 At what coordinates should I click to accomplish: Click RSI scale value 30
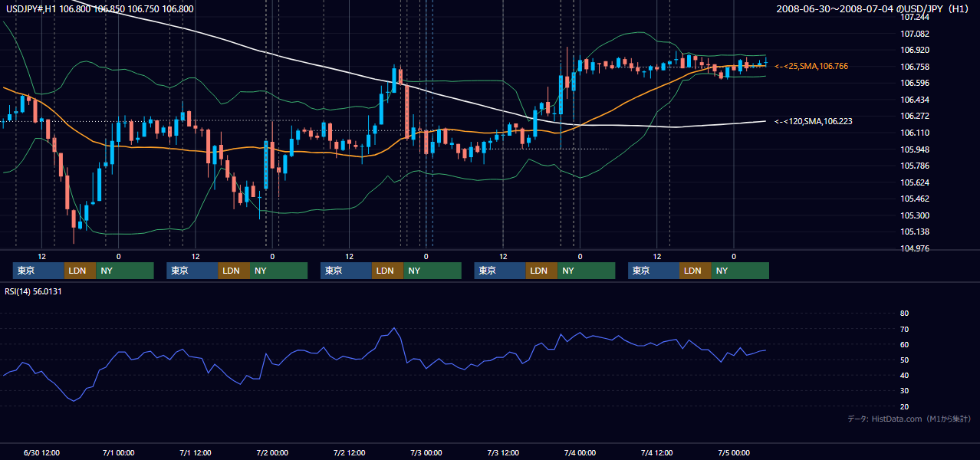point(904,391)
